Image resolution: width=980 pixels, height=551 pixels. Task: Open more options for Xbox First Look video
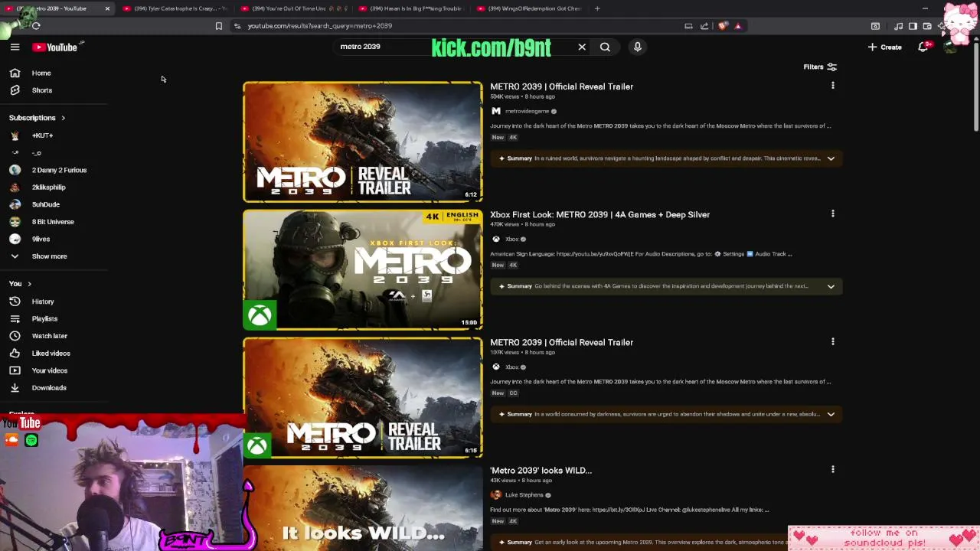[x=833, y=214]
